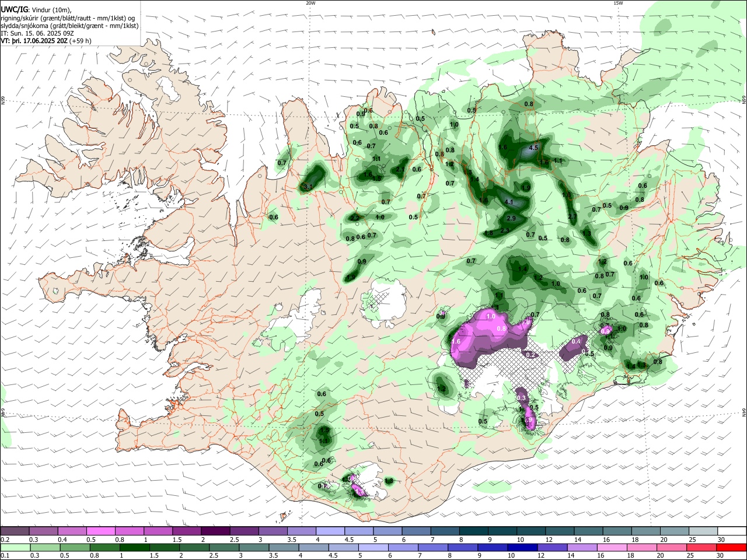The height and width of the screenshot is (560, 747).
Task: Click the 15W longitude label at top
Action: 618,3
